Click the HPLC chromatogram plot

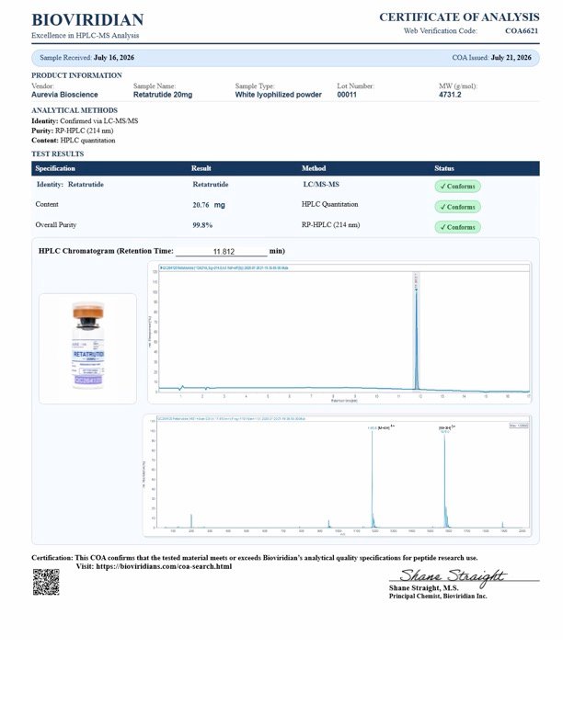(339, 333)
